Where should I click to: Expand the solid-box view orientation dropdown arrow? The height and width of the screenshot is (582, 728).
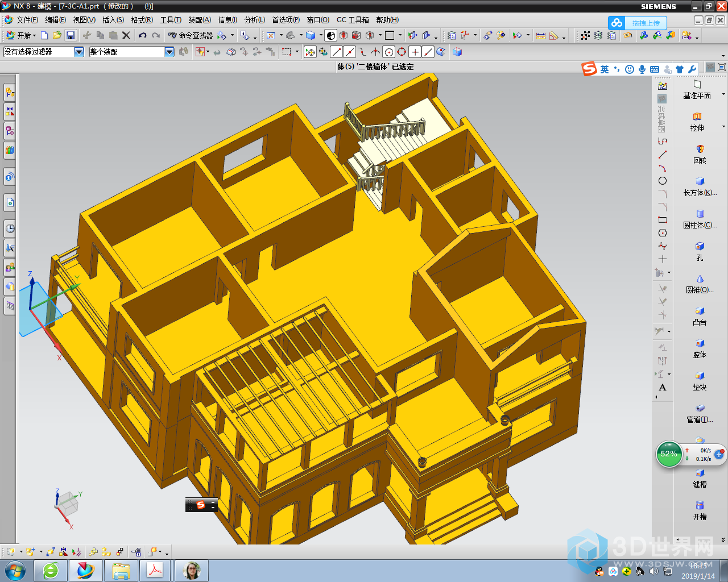click(x=321, y=35)
